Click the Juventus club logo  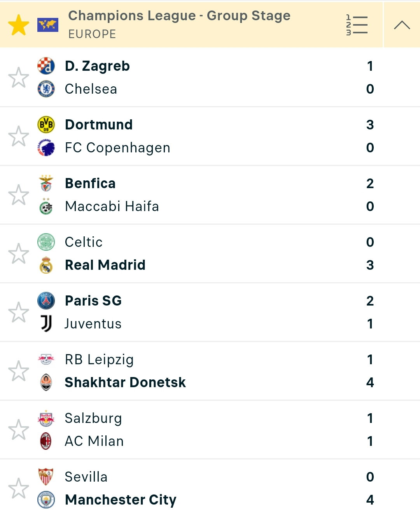[46, 324]
